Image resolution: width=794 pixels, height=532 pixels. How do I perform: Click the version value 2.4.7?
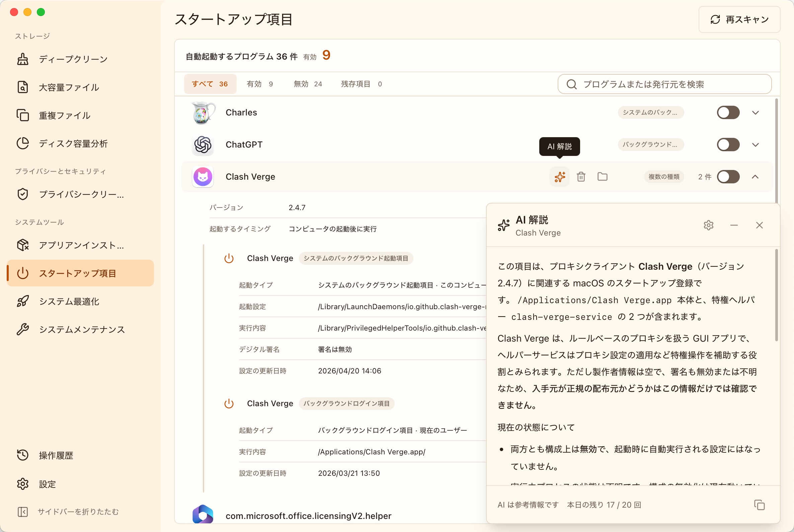[297, 208]
